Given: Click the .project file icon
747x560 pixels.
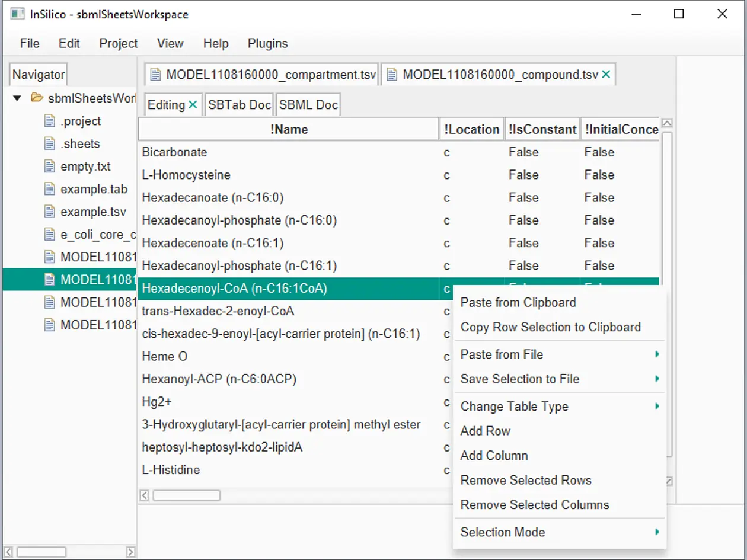Looking at the screenshot, I should pyautogui.click(x=50, y=121).
